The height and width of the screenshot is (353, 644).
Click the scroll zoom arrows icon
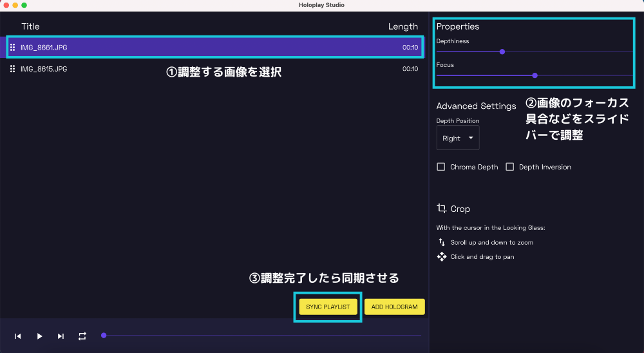tap(442, 242)
